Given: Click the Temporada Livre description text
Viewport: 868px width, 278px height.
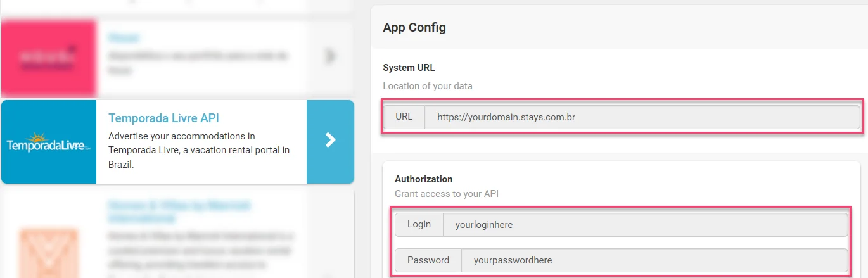Looking at the screenshot, I should click(x=199, y=150).
